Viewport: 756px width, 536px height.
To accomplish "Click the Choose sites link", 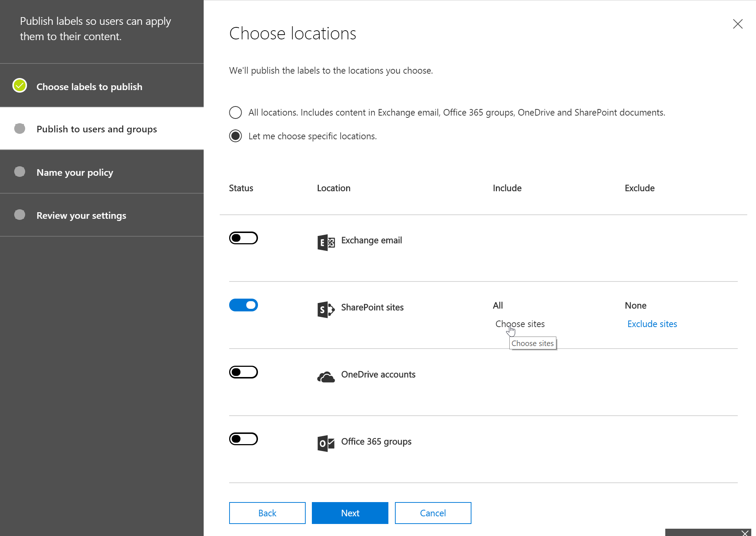I will pos(520,324).
